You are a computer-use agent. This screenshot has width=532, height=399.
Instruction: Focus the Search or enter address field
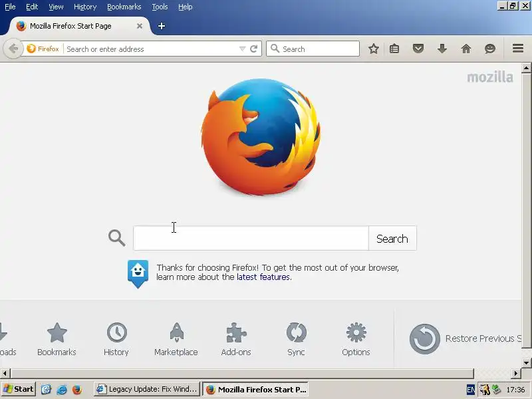point(151,49)
